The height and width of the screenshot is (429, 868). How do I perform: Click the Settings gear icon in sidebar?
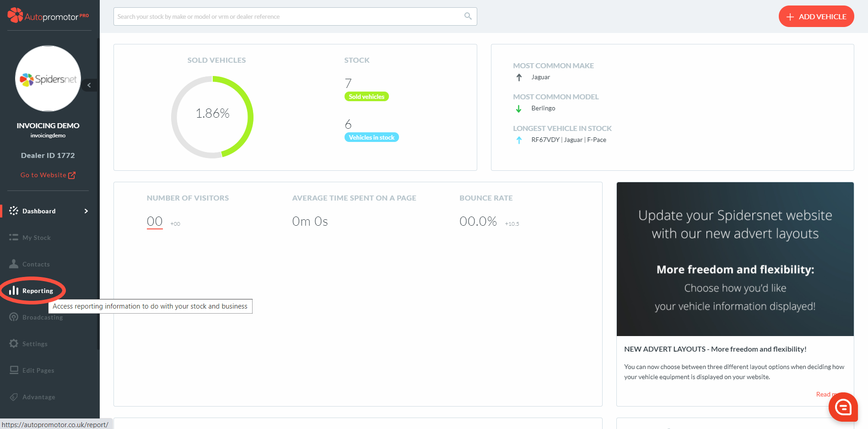click(x=14, y=343)
